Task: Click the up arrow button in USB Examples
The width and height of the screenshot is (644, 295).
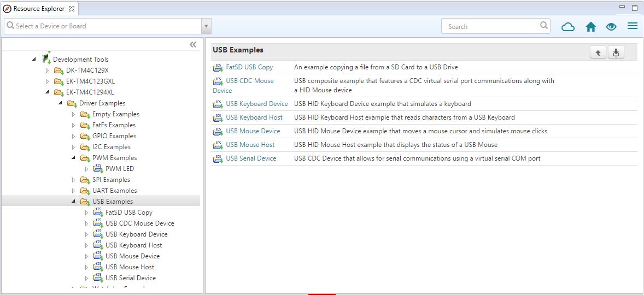Action: coord(598,52)
